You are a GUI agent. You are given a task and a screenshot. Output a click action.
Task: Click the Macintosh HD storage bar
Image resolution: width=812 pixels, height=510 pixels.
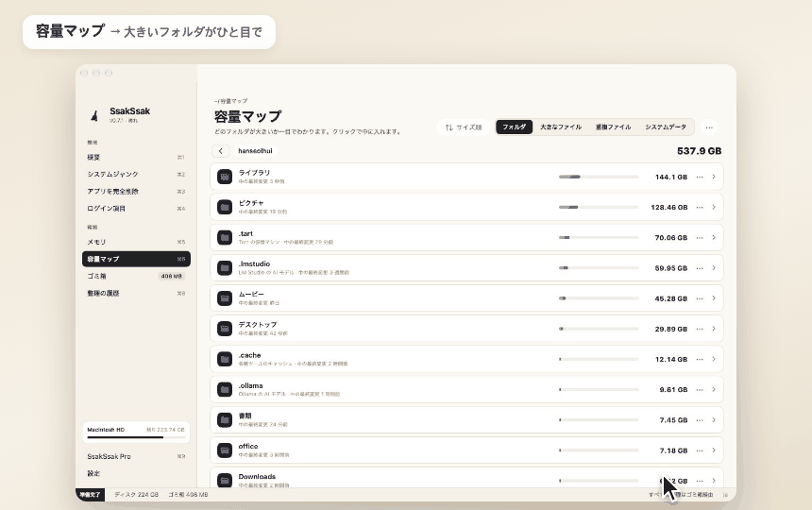click(x=136, y=437)
